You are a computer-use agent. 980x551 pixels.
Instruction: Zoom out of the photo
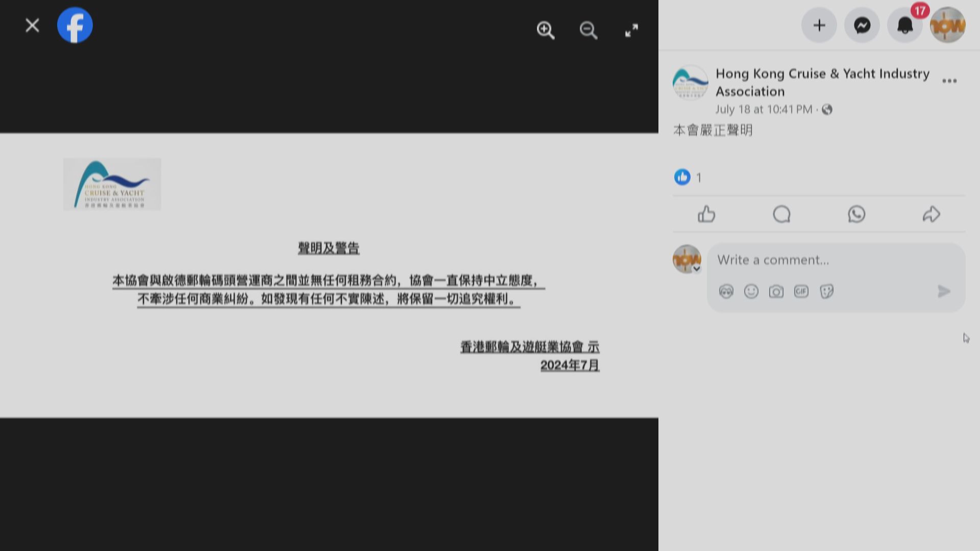589,30
